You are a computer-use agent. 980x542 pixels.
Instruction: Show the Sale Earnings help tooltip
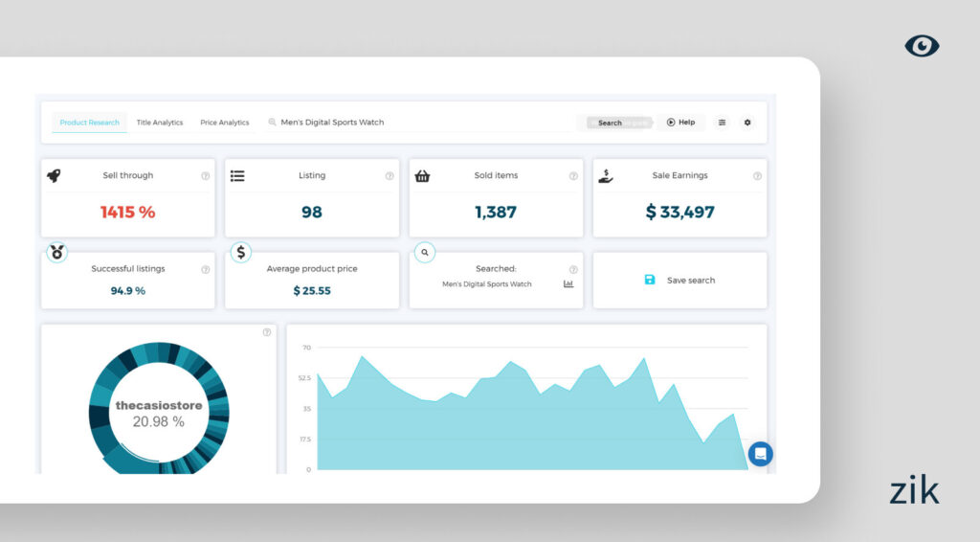757,176
